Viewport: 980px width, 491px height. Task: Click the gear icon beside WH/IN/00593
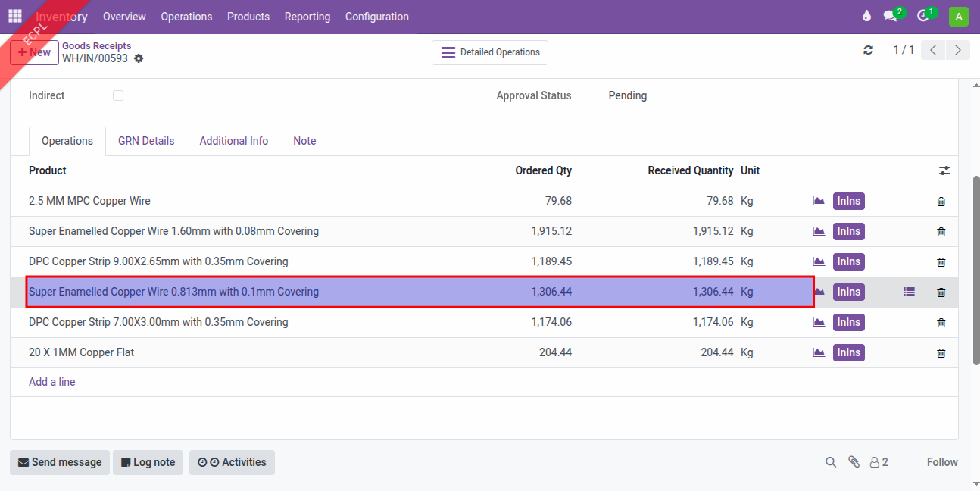point(139,58)
